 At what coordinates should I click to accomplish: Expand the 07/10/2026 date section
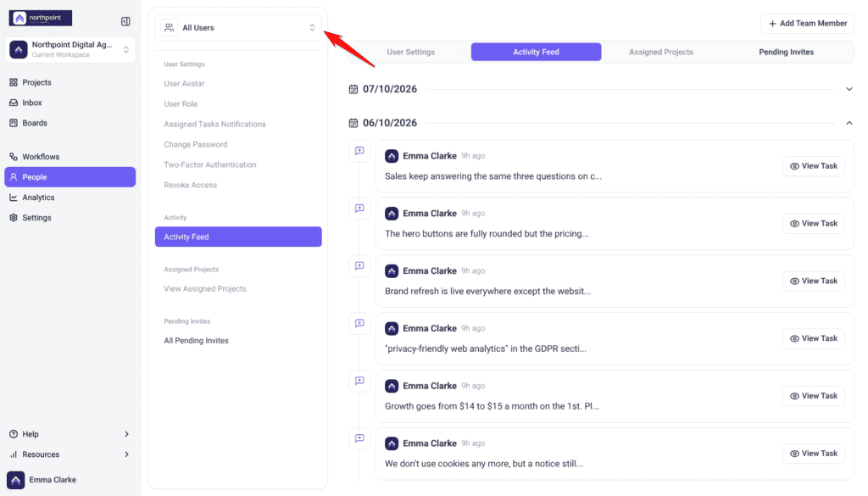point(849,89)
